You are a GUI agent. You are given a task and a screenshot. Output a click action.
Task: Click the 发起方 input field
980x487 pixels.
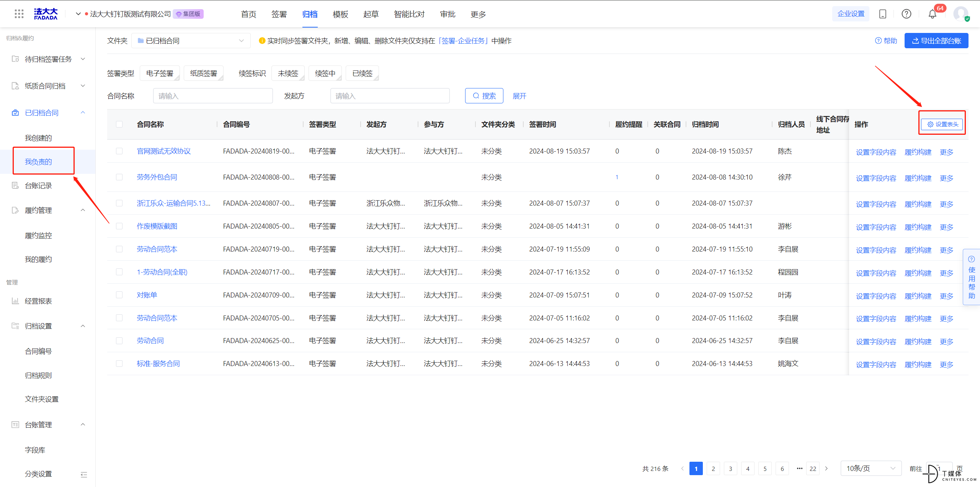[x=390, y=96]
